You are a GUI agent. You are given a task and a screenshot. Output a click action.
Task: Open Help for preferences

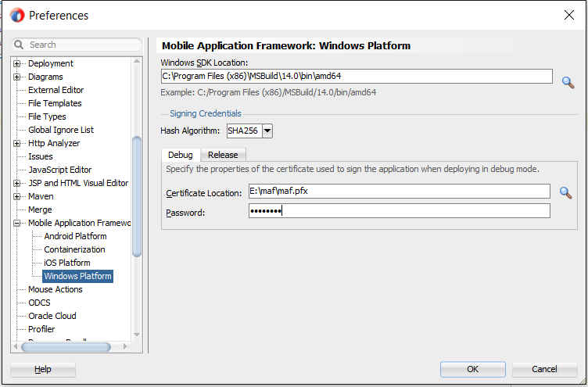pos(43,369)
